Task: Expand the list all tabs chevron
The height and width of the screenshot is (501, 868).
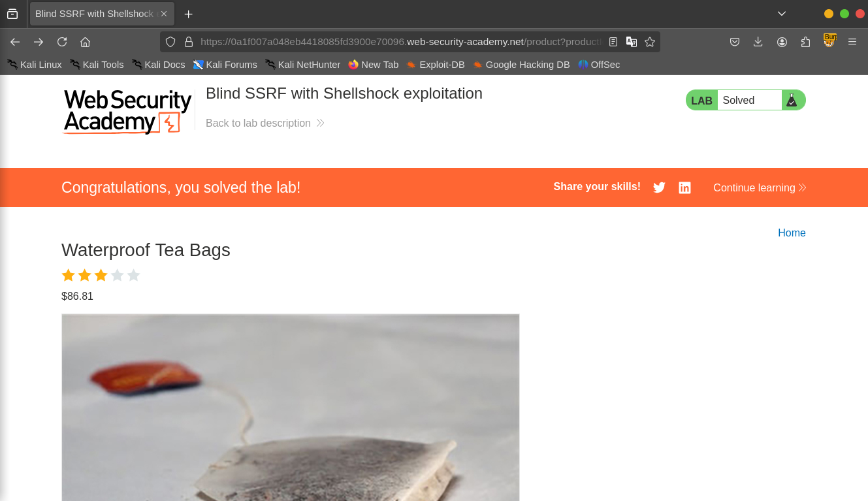Action: pos(782,14)
